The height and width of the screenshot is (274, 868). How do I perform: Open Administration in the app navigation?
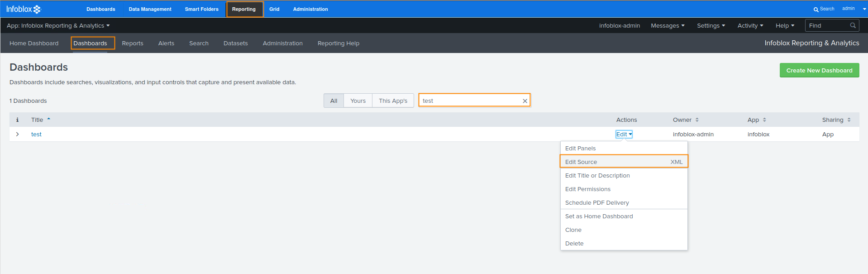pos(283,43)
